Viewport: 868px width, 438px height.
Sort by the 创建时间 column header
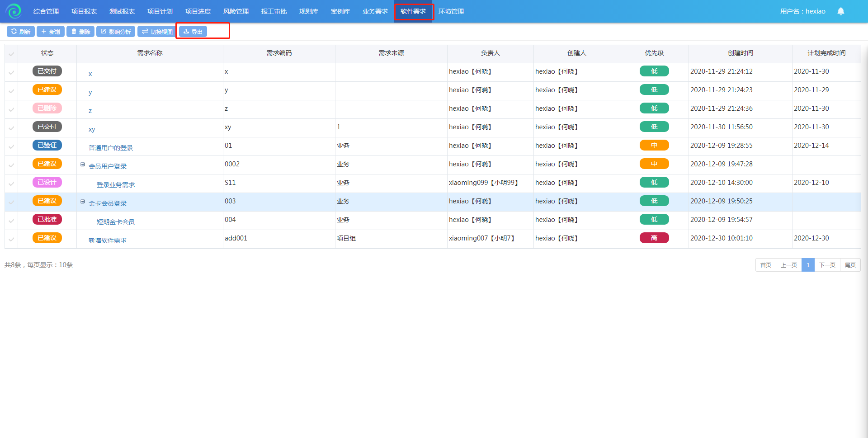[740, 53]
